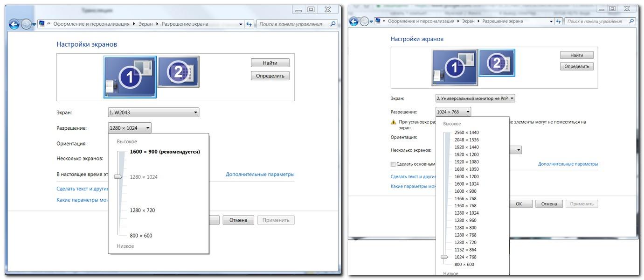
Task: Click the Back arrow in right window
Action: 353,21
